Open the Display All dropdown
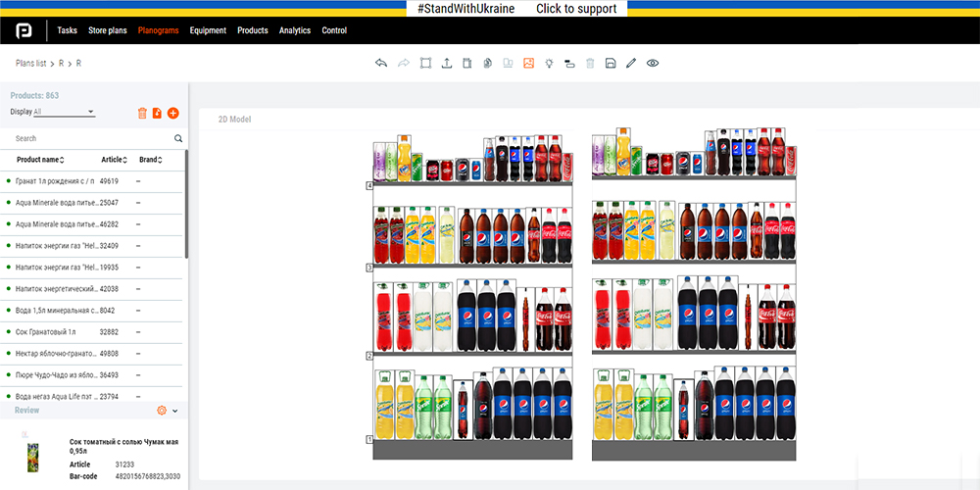 (64, 113)
